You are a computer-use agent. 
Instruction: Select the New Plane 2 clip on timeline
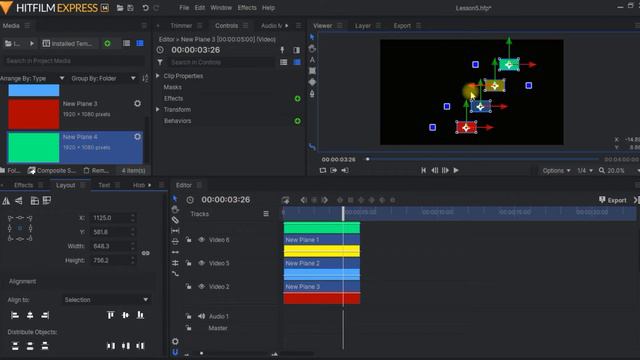pos(322,269)
